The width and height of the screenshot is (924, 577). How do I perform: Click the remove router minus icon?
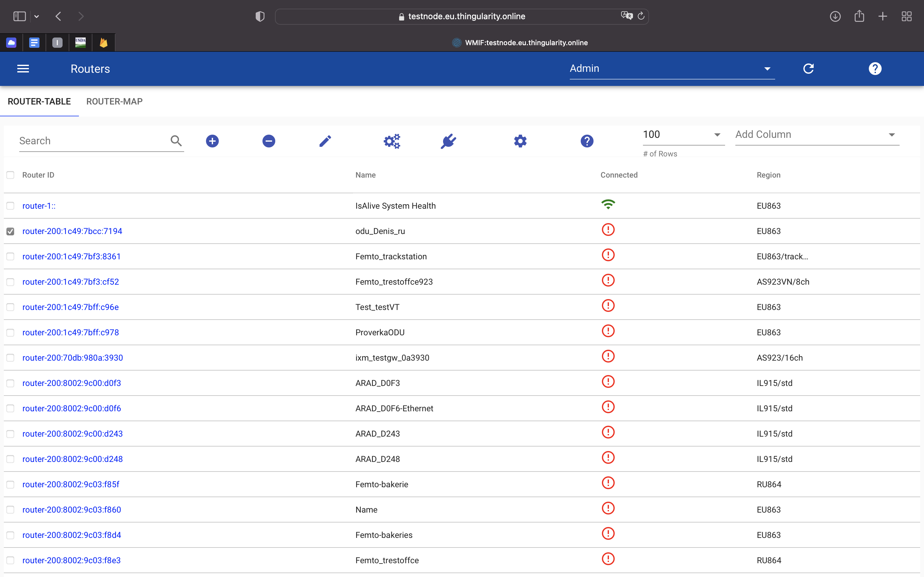tap(269, 141)
